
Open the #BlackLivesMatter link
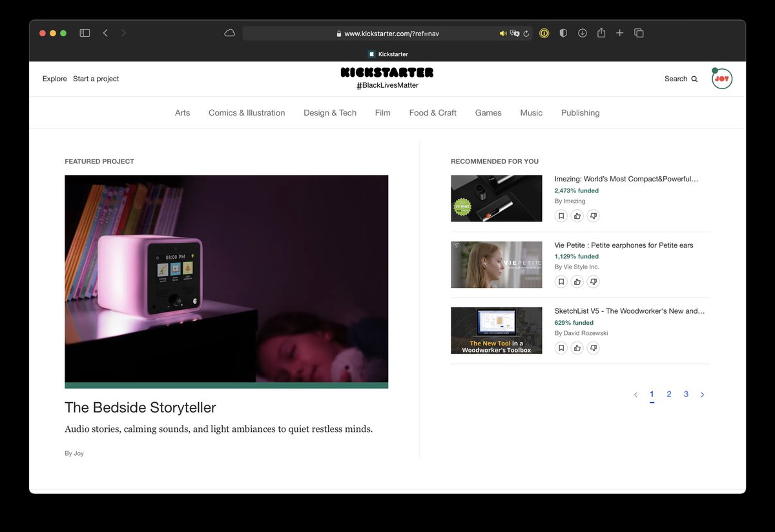387,85
